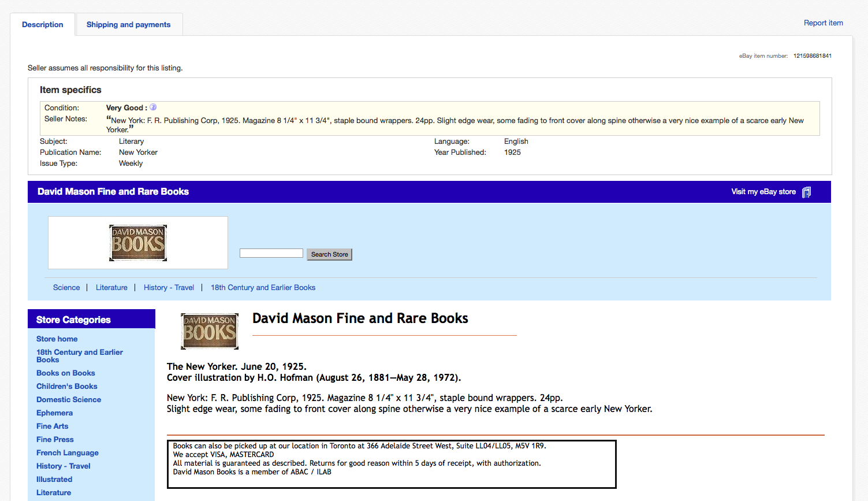Open Literature category in the sidebar
868x501 pixels.
click(x=54, y=492)
